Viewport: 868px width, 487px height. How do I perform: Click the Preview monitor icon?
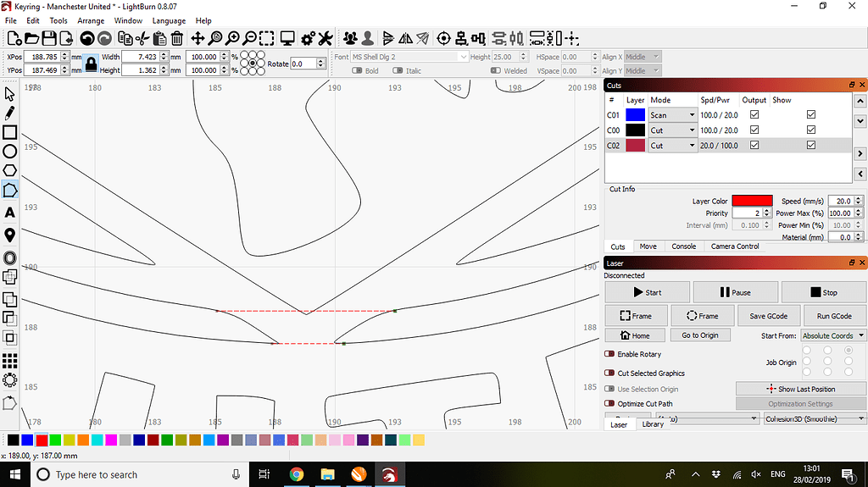point(287,38)
